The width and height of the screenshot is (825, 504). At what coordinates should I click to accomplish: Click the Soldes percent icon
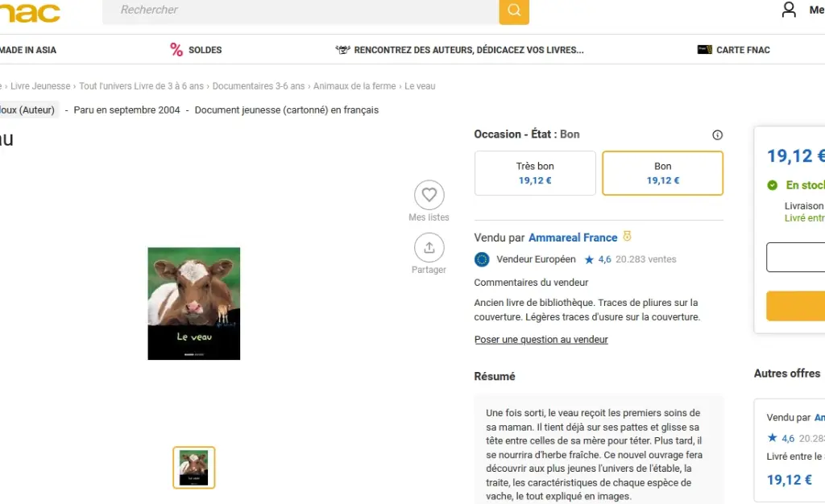[x=176, y=50]
